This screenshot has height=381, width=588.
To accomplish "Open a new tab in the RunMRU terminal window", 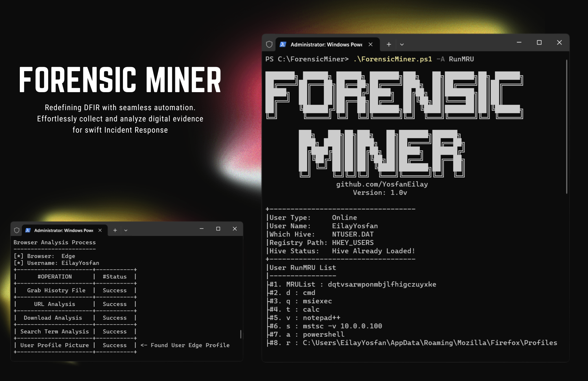I will pyautogui.click(x=389, y=44).
